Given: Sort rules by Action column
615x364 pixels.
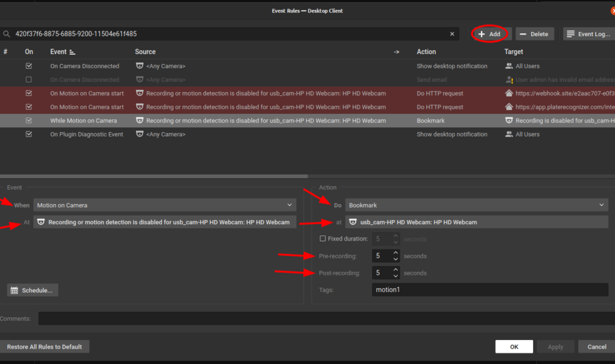Looking at the screenshot, I should [x=426, y=52].
